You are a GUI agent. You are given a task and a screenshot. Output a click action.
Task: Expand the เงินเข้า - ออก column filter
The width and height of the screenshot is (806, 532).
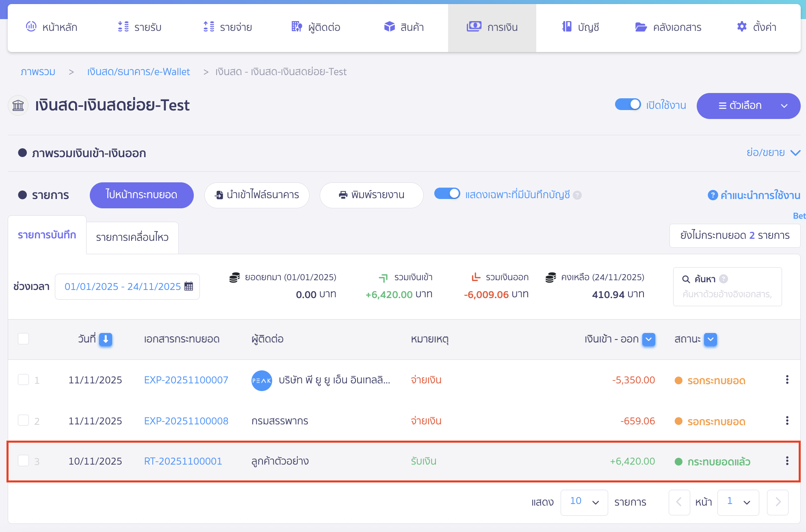tap(649, 339)
